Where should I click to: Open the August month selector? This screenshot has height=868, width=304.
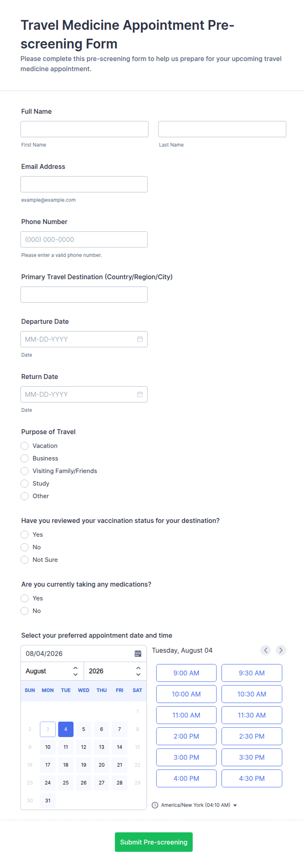(52, 671)
